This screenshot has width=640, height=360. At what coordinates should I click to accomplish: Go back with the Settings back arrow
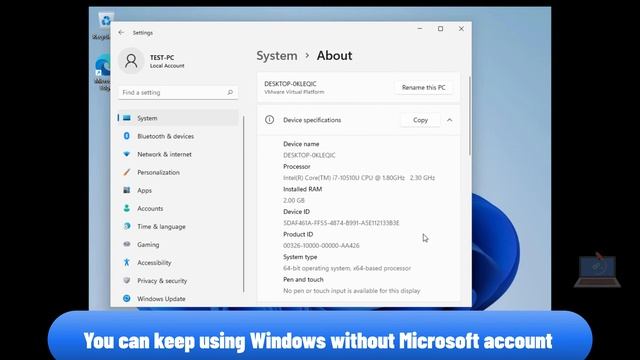click(x=121, y=32)
